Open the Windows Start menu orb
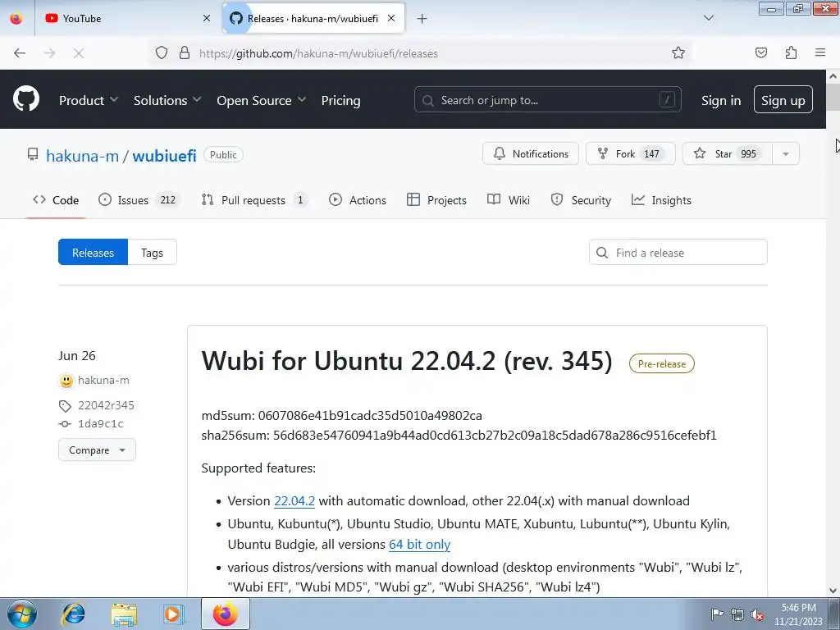This screenshot has height=630, width=840. 22,614
